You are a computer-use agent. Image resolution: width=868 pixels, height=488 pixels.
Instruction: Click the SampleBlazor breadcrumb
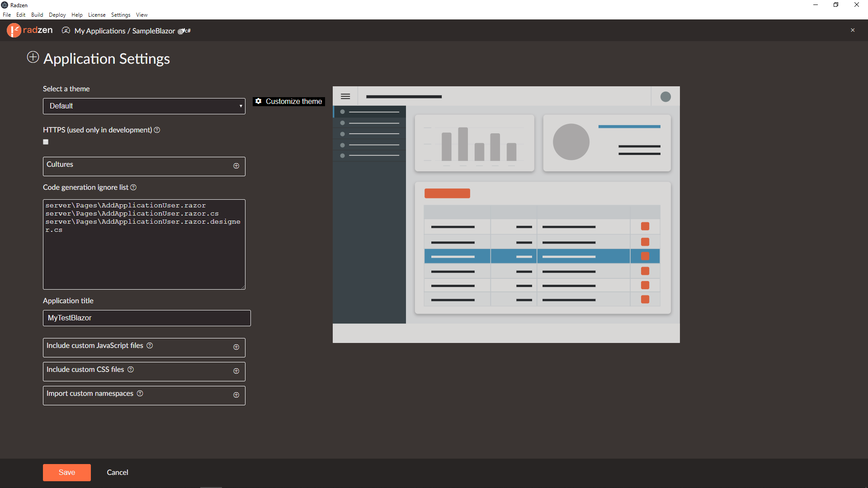pos(153,31)
